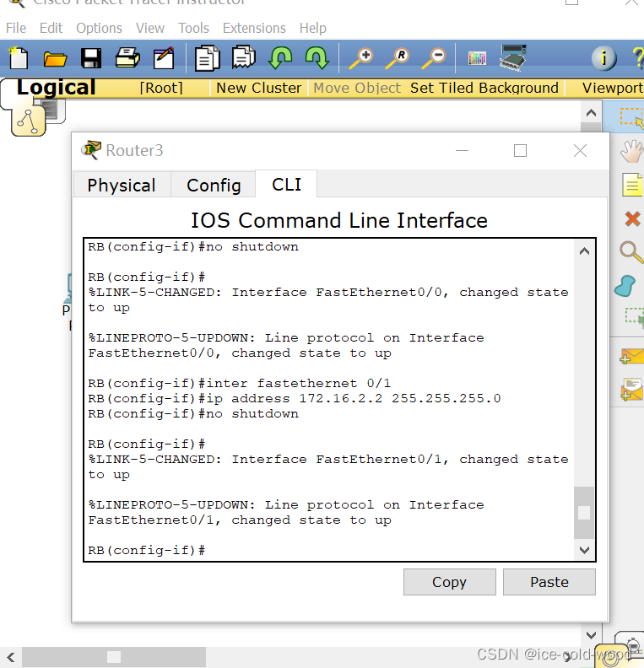This screenshot has height=668, width=644.
Task: Switch to the Physical tab
Action: click(x=122, y=186)
